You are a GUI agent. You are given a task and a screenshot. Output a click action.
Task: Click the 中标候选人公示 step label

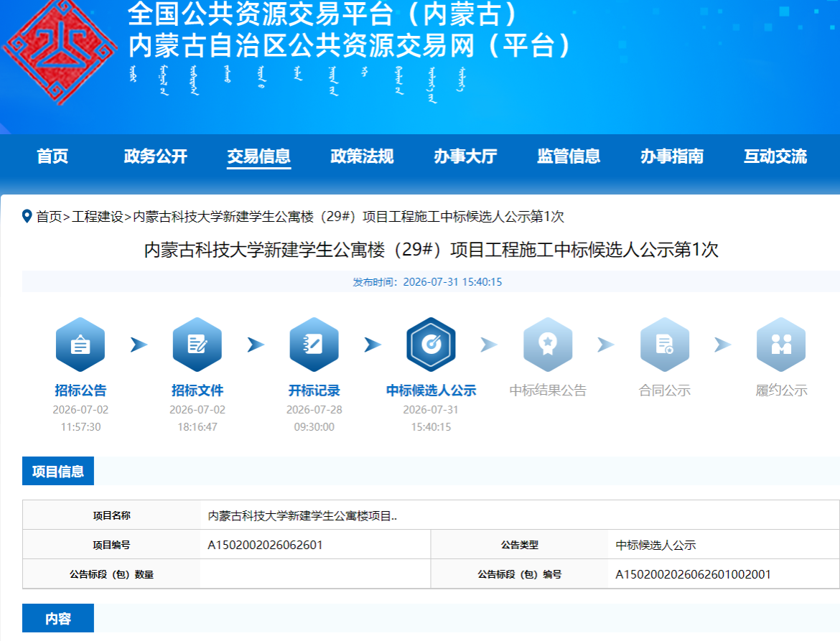point(431,390)
